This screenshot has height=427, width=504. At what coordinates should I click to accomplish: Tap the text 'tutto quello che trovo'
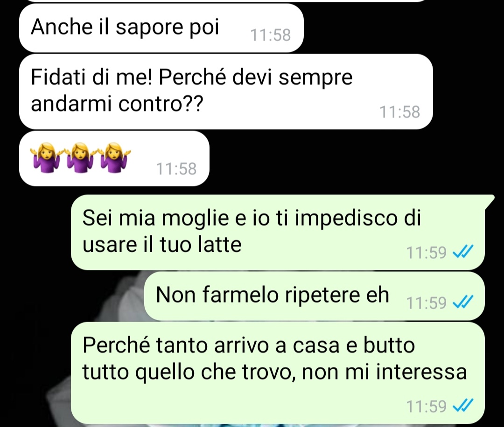point(189,372)
